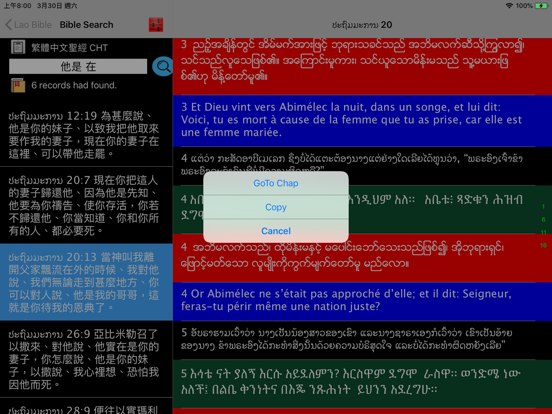Image resolution: width=552 pixels, height=414 pixels.
Task: Choose Cancel in the popup menu
Action: coord(276,231)
